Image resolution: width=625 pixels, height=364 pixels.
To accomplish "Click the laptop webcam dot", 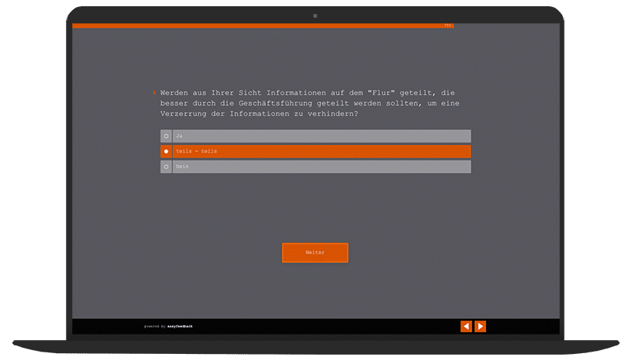I will (x=315, y=15).
